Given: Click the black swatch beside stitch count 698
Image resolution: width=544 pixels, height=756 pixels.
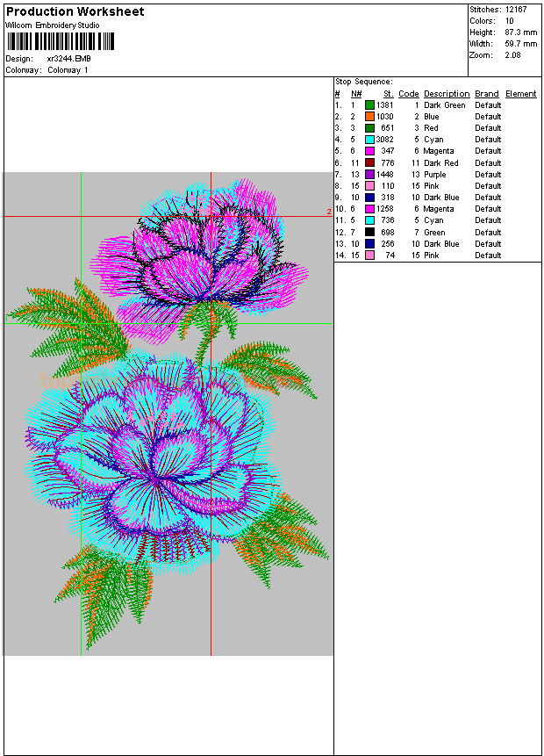Looking at the screenshot, I should click(x=369, y=233).
